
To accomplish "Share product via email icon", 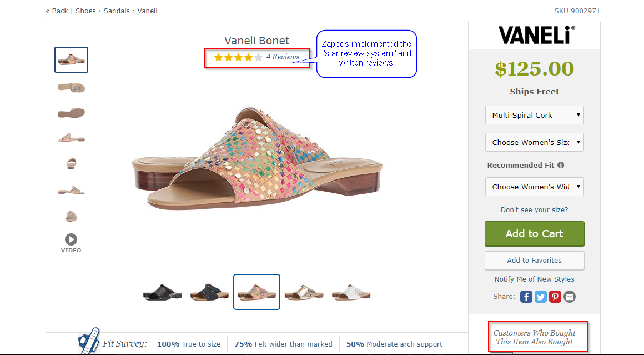I will (x=570, y=297).
